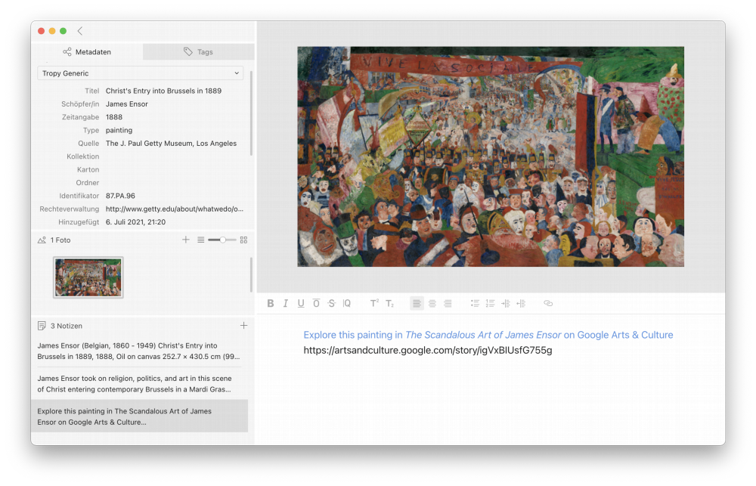Insert a numbered list in the note

pos(490,303)
